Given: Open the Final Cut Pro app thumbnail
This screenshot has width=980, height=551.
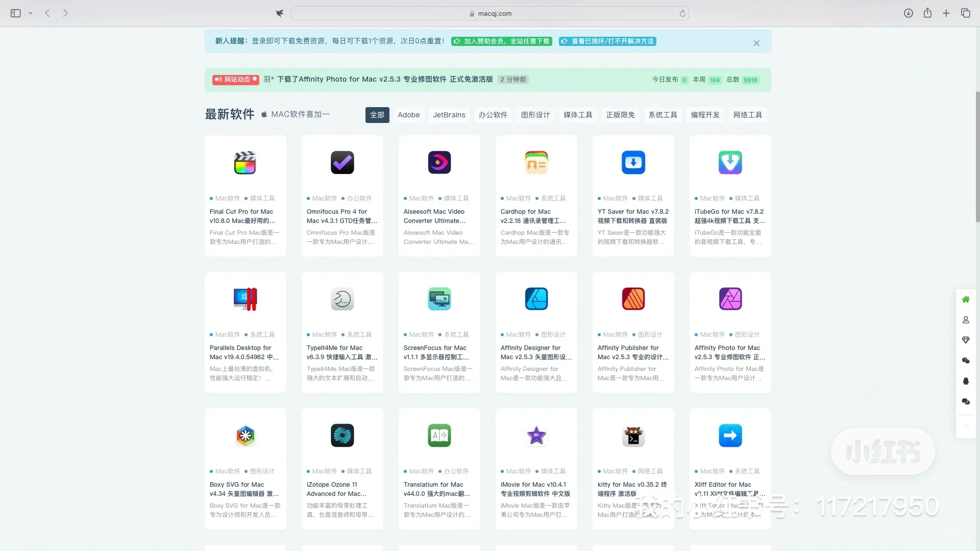Looking at the screenshot, I should pos(245,162).
